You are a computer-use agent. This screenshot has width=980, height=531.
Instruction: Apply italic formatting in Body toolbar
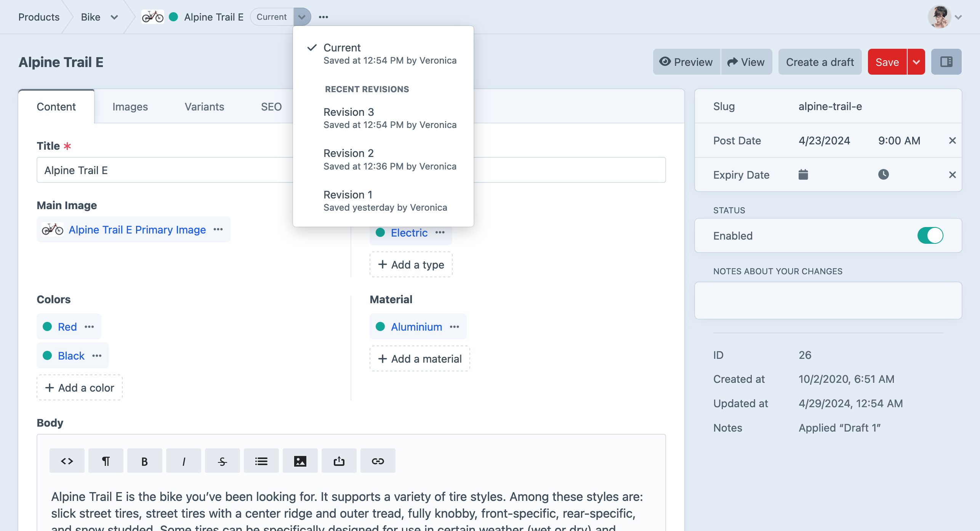click(184, 461)
